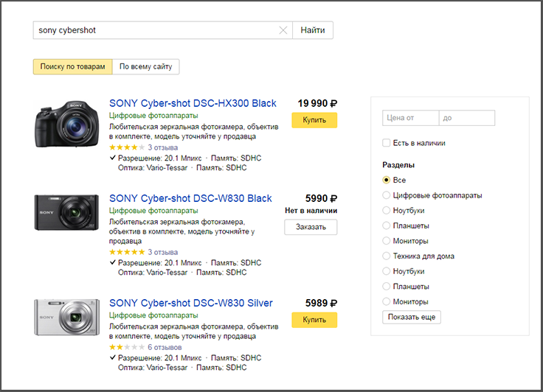Switch to Поиску по товарам tab

tap(72, 67)
